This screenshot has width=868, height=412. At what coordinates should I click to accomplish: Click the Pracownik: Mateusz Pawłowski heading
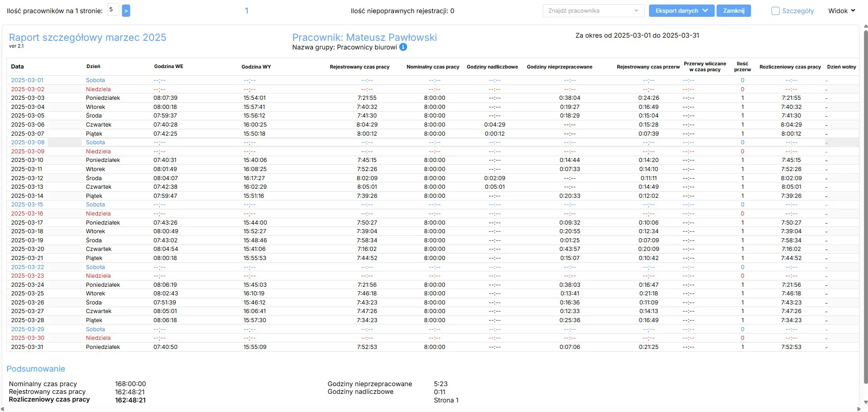pos(365,37)
